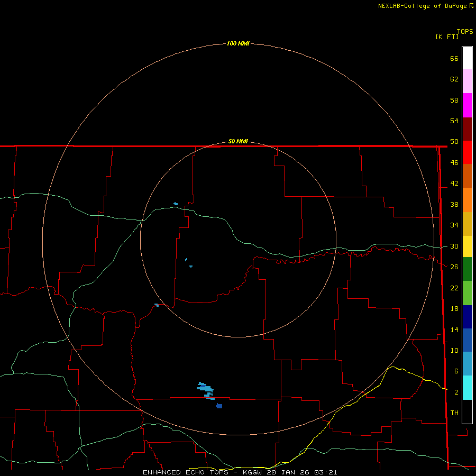Click the light green legend color band
The image size is (476, 476).
[467, 293]
